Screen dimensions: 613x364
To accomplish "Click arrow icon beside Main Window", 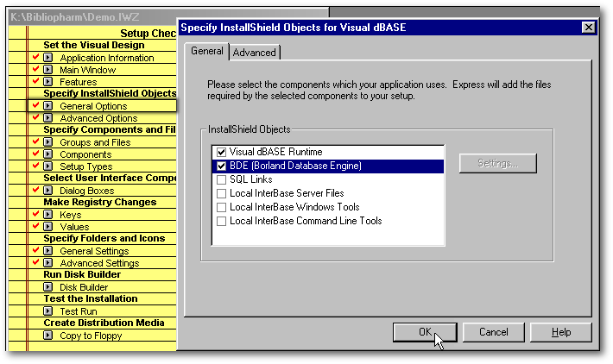I will (x=47, y=70).
